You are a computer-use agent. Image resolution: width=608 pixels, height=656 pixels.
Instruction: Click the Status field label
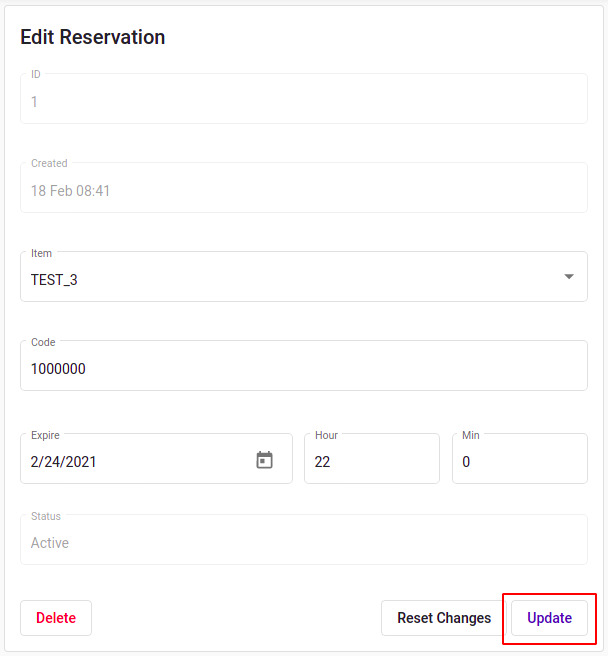(46, 516)
